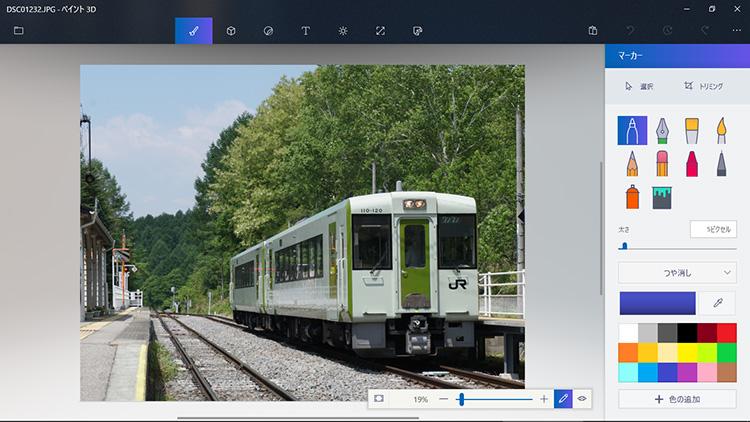Open the 3D shapes tab

(231, 30)
